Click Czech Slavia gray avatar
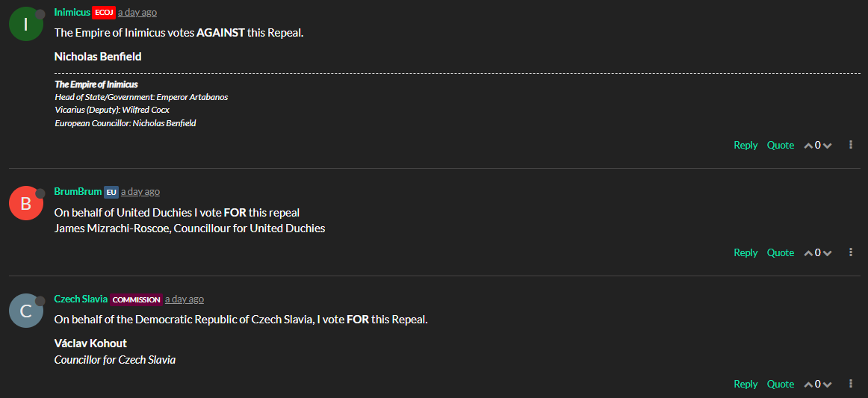The height and width of the screenshot is (398, 868). click(25, 311)
